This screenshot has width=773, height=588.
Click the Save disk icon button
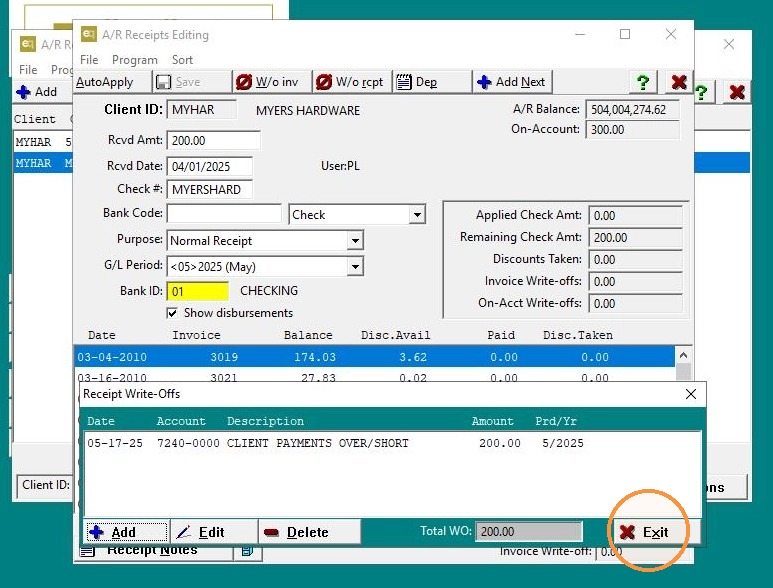click(x=192, y=82)
